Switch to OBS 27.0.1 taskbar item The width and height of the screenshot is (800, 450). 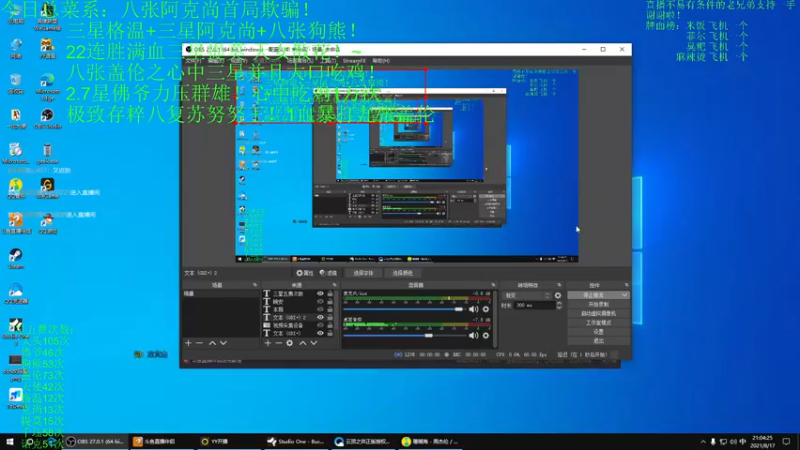tap(96, 442)
